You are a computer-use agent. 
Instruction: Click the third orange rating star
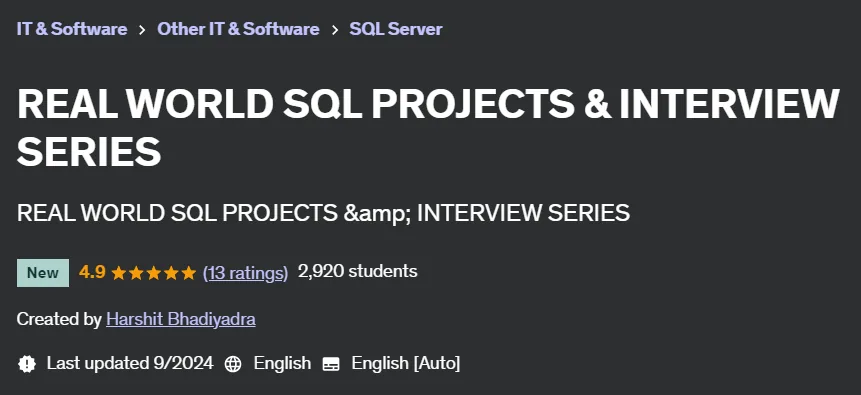pyautogui.click(x=154, y=272)
